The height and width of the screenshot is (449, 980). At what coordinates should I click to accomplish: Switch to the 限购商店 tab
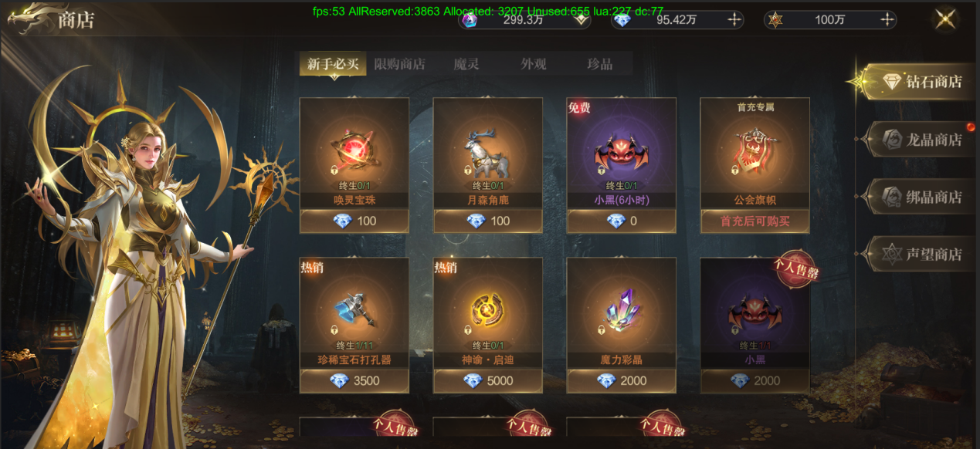(399, 64)
